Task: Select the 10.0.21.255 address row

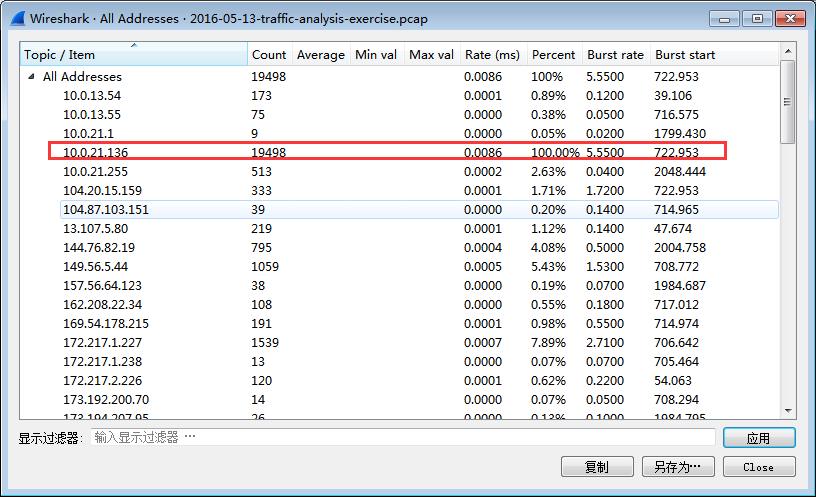Action: tap(399, 172)
